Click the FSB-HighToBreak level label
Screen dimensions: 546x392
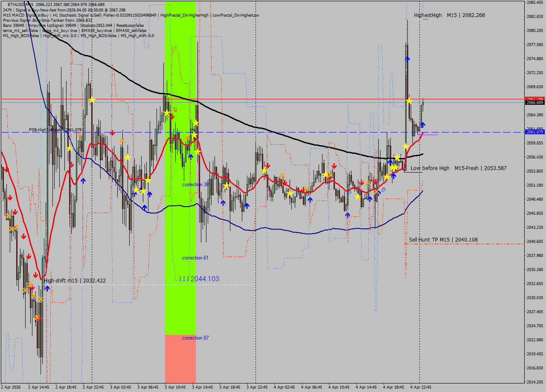[55, 130]
